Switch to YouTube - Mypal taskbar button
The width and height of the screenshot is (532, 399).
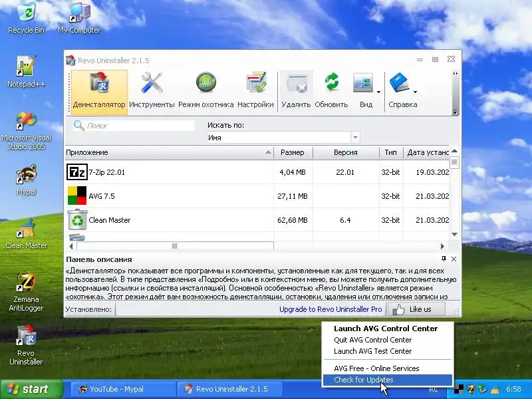click(x=124, y=389)
